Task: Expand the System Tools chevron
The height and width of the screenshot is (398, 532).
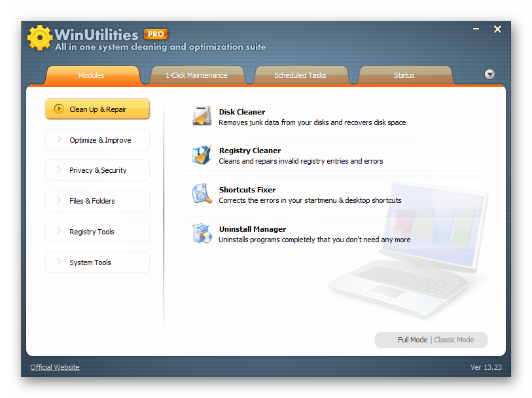Action: coord(59,262)
